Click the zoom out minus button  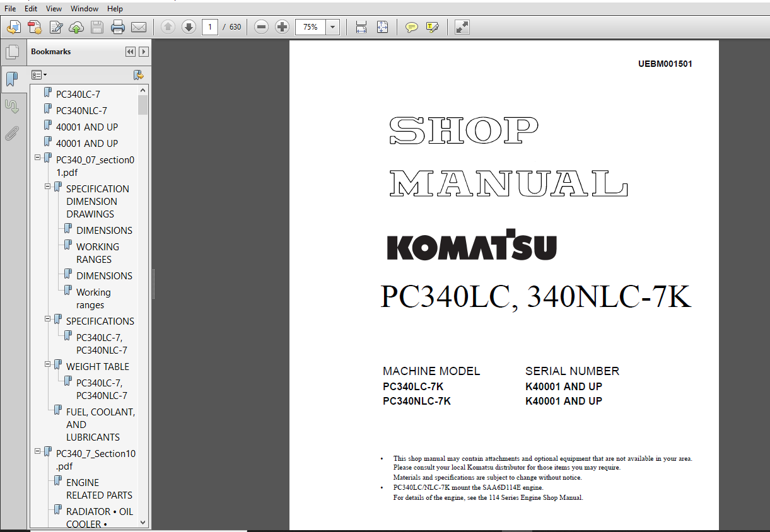[x=262, y=27]
